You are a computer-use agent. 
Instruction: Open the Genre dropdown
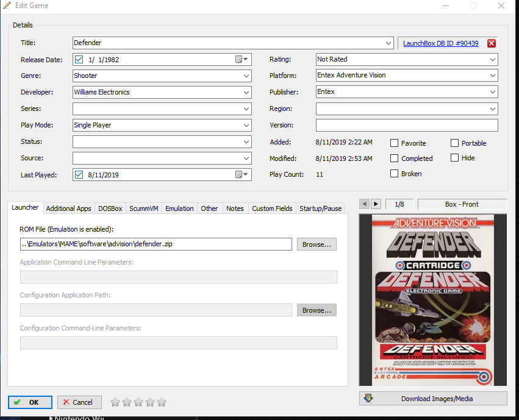click(x=246, y=76)
